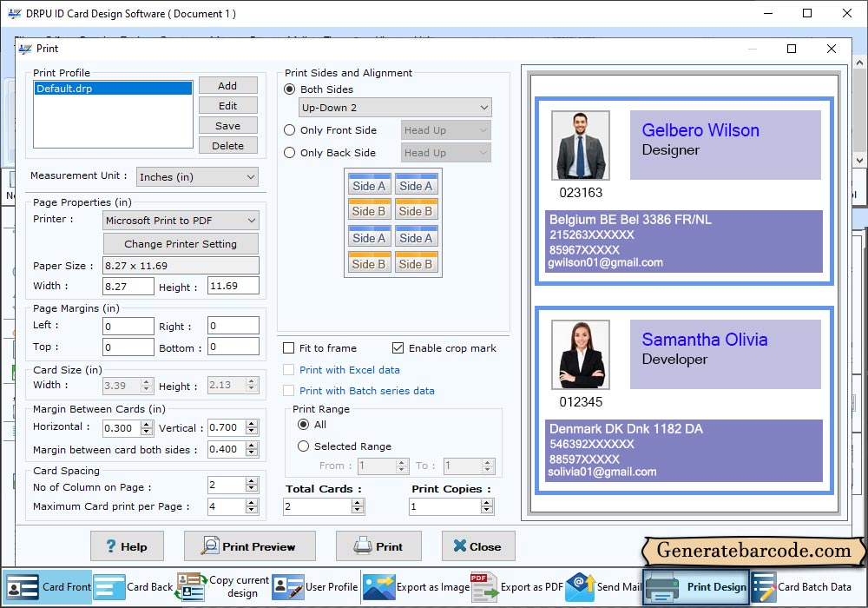
Task: Close the Print dialog window
Action: tap(831, 49)
